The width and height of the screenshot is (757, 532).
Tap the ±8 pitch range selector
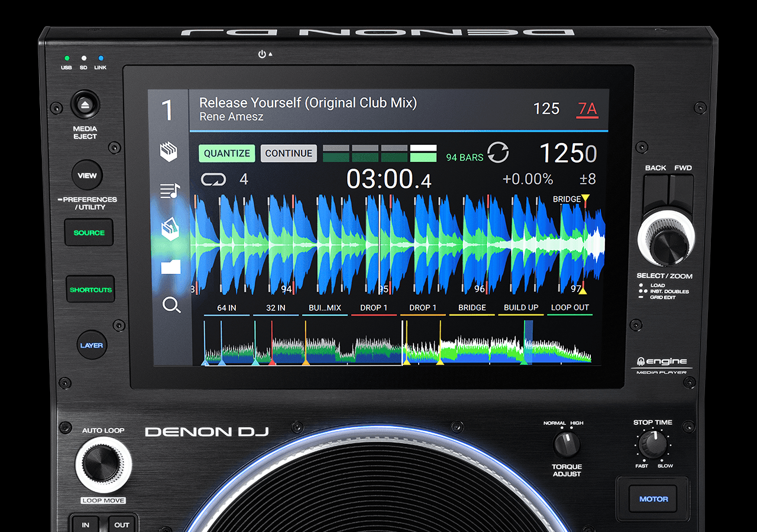point(587,179)
